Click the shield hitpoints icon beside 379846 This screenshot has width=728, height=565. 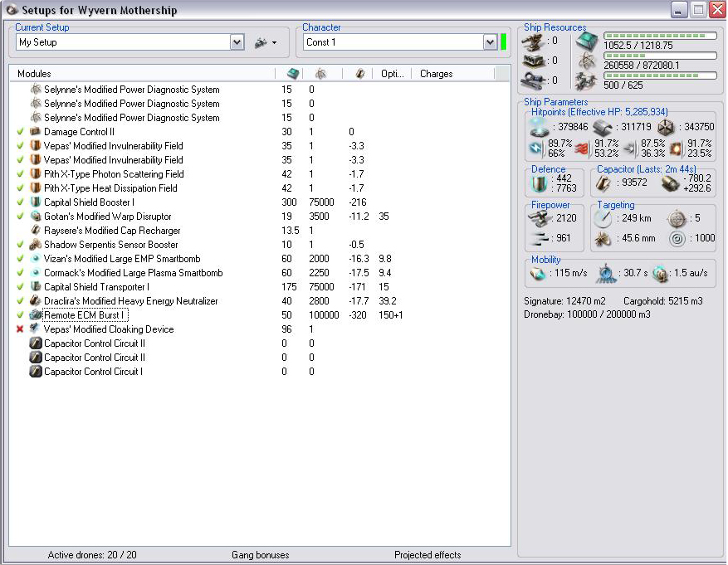[540, 127]
